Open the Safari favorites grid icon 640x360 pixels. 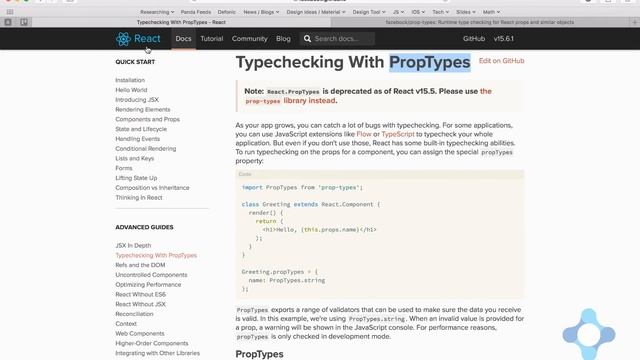click(10, 12)
